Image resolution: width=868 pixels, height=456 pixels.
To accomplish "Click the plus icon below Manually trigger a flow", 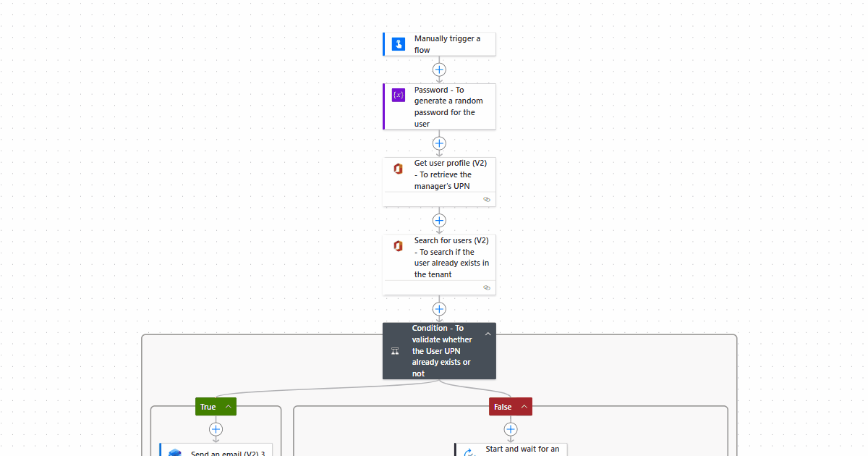I will click(439, 69).
